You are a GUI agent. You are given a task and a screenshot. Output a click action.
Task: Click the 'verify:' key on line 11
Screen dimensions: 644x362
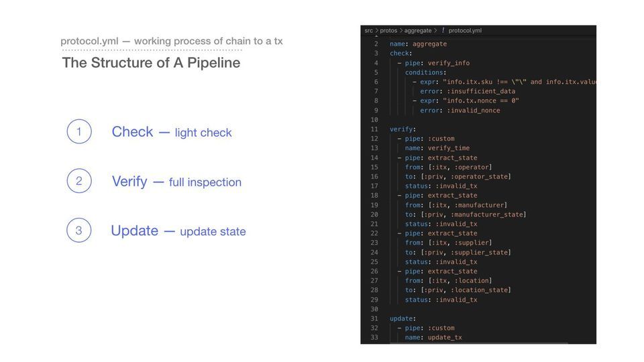[402, 129]
